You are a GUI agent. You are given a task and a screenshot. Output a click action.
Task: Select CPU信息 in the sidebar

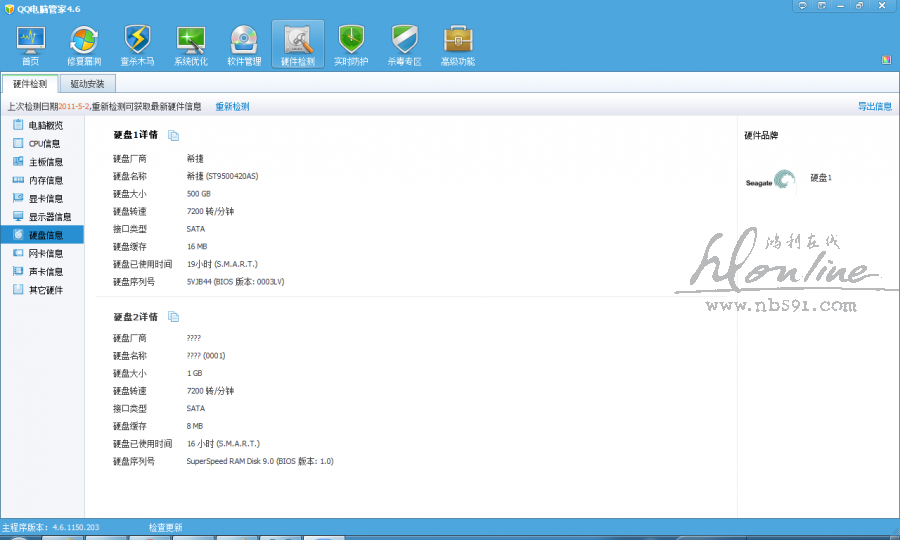[44, 143]
